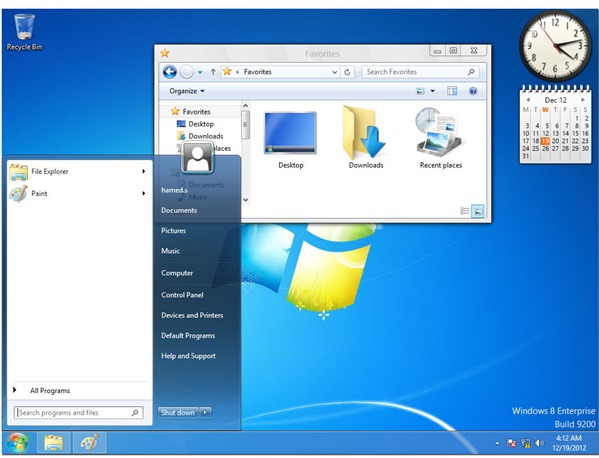This screenshot has height=458, width=599.
Task: Open Pictures from Start menu
Action: [x=173, y=231]
